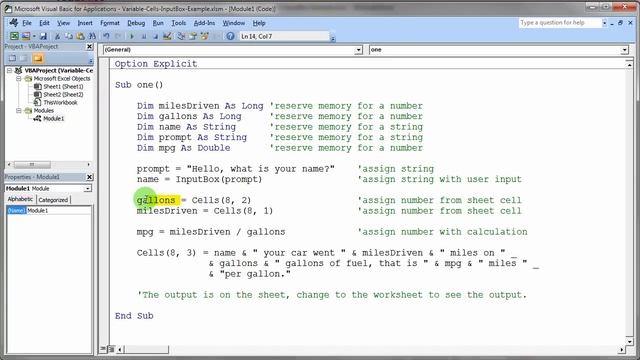Viewport: 640px width, 360px height.
Task: Open the help question box dropdown arrow
Action: pyautogui.click(x=604, y=23)
